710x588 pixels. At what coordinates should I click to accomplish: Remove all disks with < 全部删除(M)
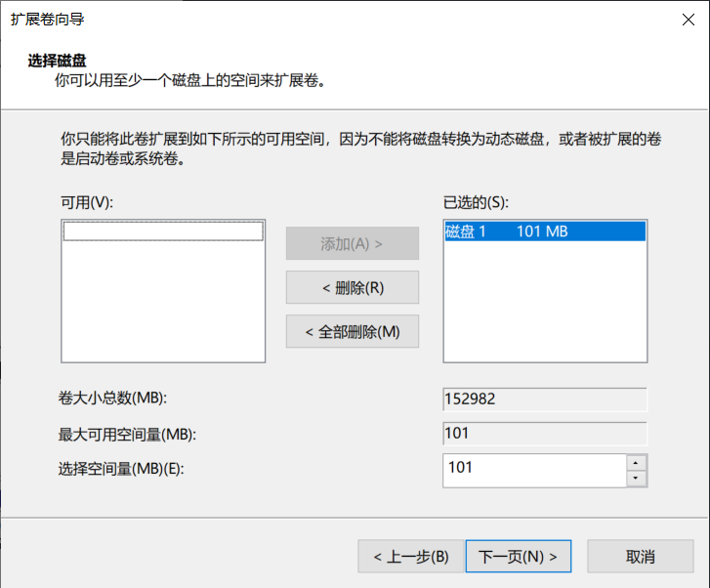click(x=352, y=331)
